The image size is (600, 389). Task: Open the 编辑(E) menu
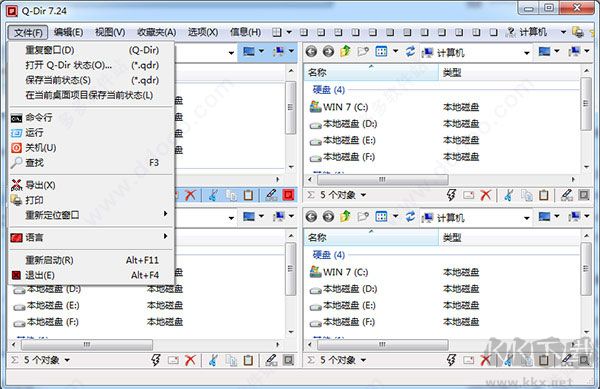(68, 33)
